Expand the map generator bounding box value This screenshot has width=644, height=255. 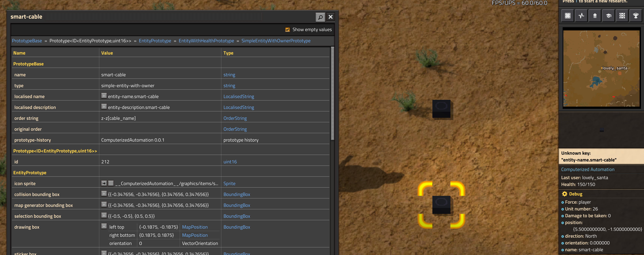(104, 204)
